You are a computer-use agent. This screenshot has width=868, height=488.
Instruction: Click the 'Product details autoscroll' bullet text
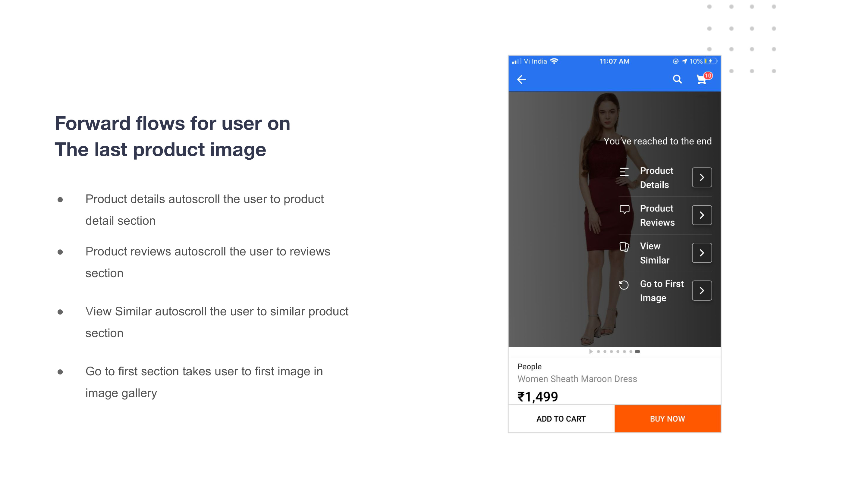[205, 210]
